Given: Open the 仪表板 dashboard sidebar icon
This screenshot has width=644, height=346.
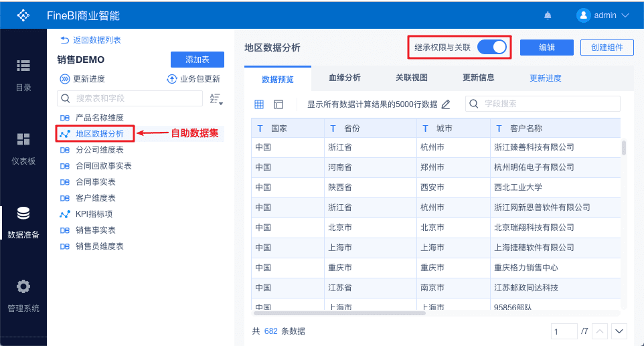Looking at the screenshot, I should click(x=23, y=139).
